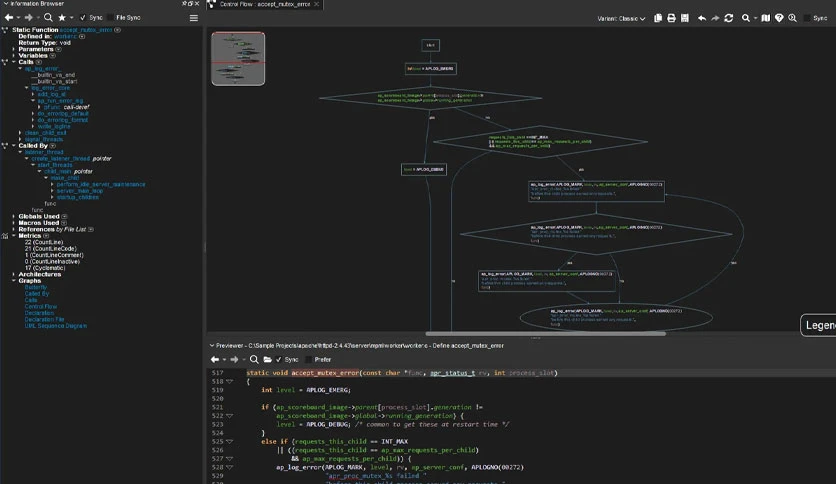Screen dimensions: 836x484
Task: Open favorites star dropdown arrow
Action: [71, 18]
